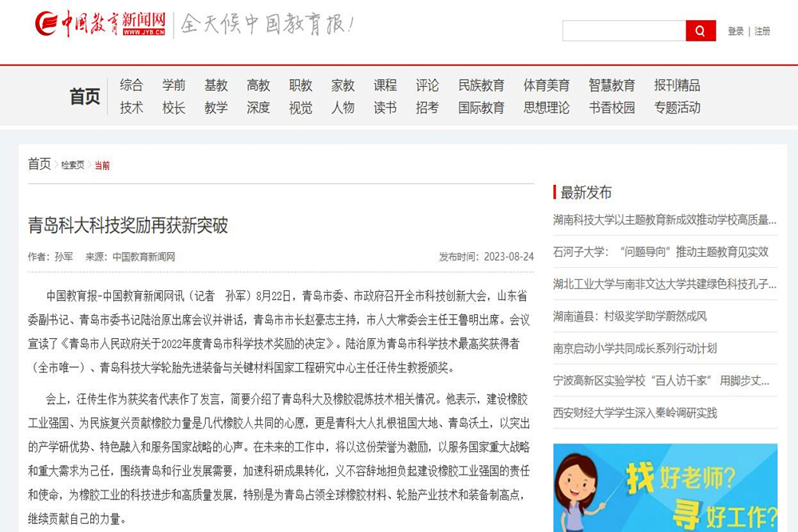Open the 招考 navigation item
This screenshot has height=532, width=798.
[427, 108]
